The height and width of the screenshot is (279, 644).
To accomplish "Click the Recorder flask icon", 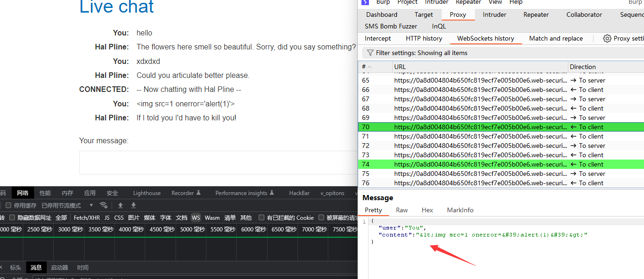I will pos(198,193).
